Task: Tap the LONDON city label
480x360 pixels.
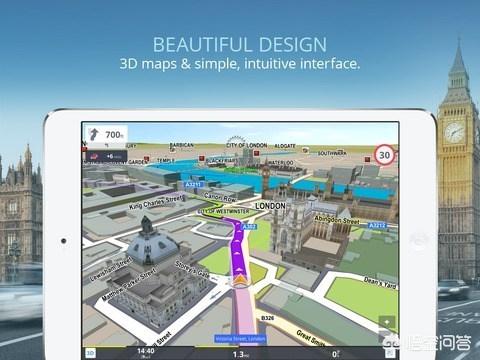Action: 270,206
